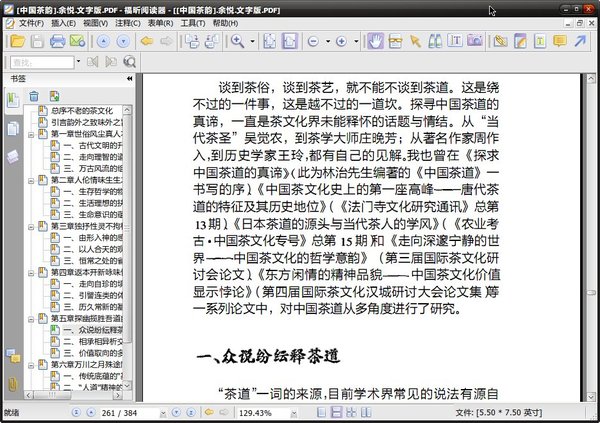Click the delete bookmark trash icon
The width and height of the screenshot is (600, 423).
(x=34, y=96)
